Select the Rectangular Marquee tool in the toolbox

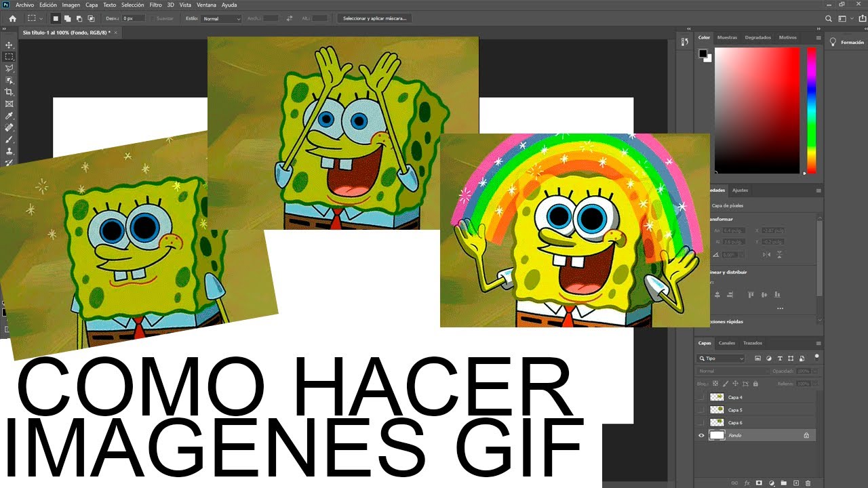9,57
